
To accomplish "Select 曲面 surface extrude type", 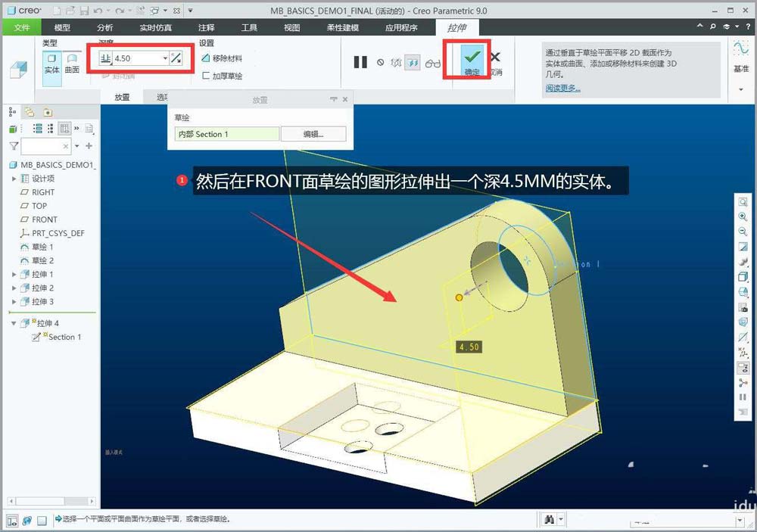I will point(72,64).
